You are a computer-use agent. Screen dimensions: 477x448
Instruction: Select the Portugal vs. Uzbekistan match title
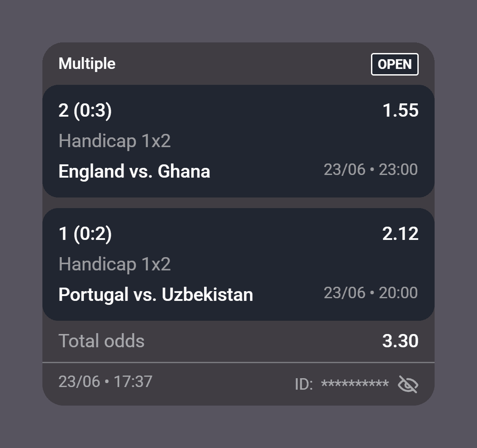pos(156,295)
